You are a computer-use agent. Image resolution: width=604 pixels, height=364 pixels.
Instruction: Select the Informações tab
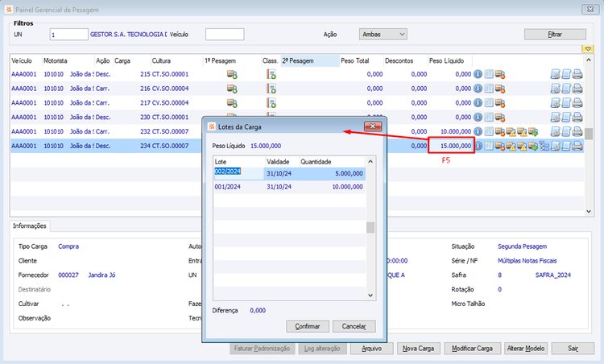point(30,225)
